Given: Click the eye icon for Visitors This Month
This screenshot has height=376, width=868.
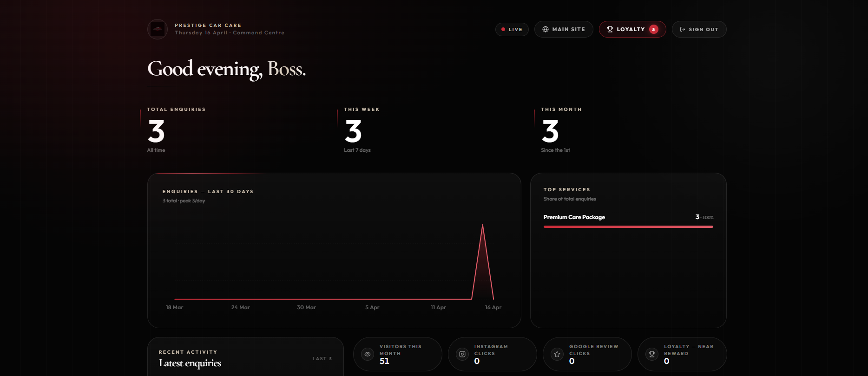Looking at the screenshot, I should 368,354.
